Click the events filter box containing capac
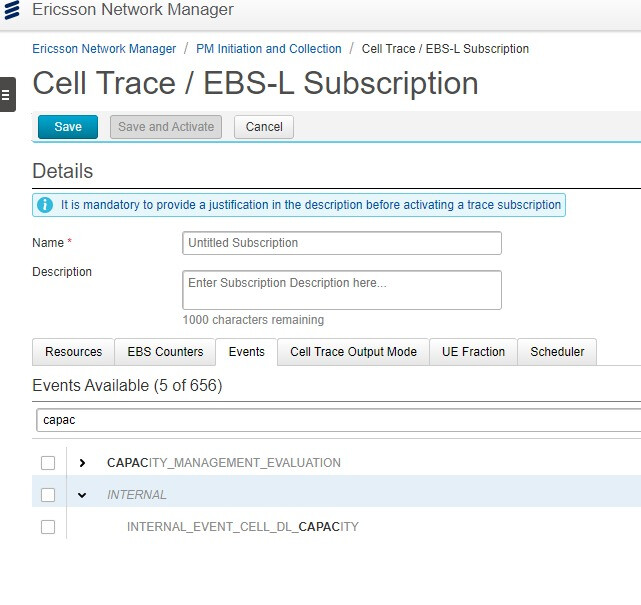The width and height of the screenshot is (641, 605). (338, 420)
